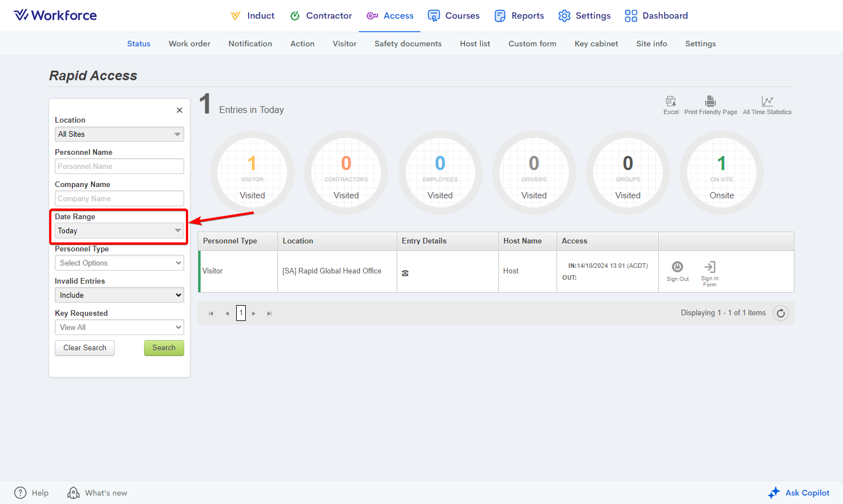
Task: Click the phone icon in Entry Details
Action: click(x=405, y=273)
